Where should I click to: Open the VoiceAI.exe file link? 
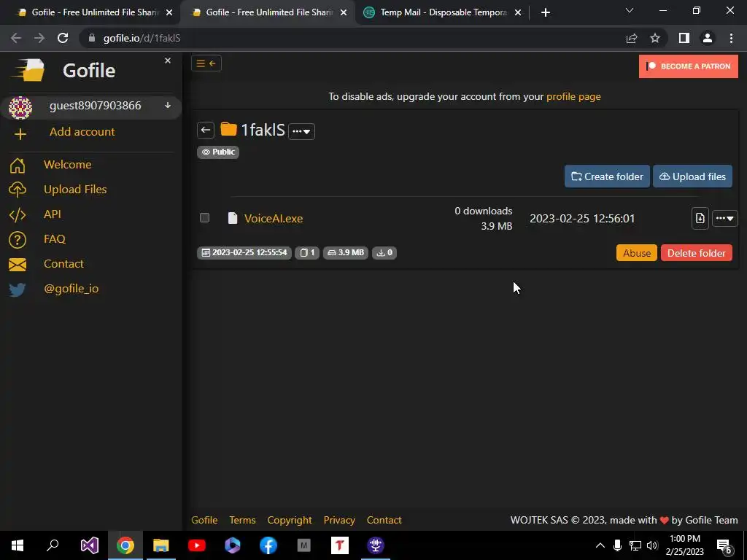[x=274, y=218]
